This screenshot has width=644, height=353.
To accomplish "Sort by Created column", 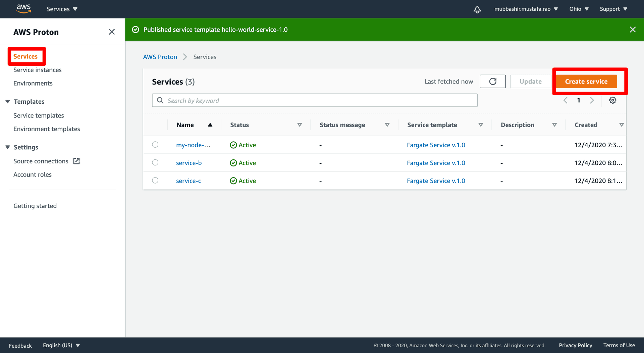I will (622, 125).
